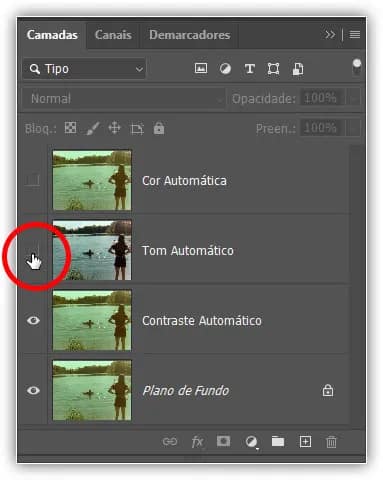Open the panel hamburger menu

[355, 35]
